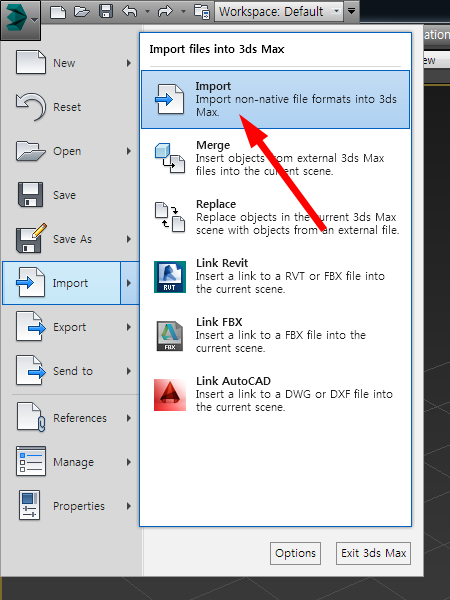Click the Revit RVT icon
This screenshot has width=450, height=600.
pyautogui.click(x=170, y=277)
